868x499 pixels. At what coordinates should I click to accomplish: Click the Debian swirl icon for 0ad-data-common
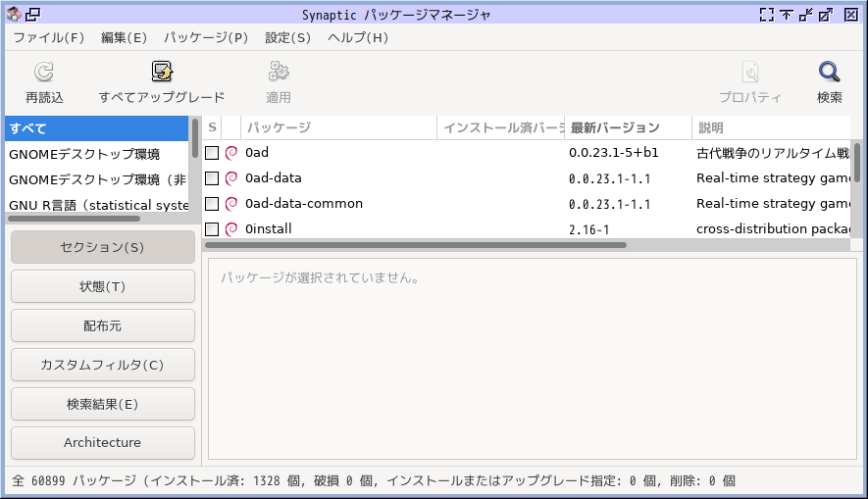pos(231,204)
